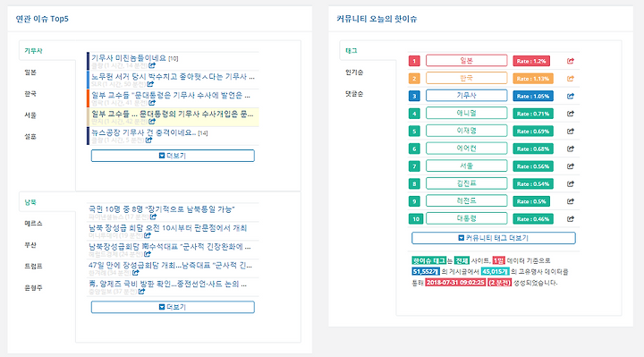This screenshot has height=357, width=644.
Task: Switch to the 댓글순 tab
Action: (x=354, y=94)
